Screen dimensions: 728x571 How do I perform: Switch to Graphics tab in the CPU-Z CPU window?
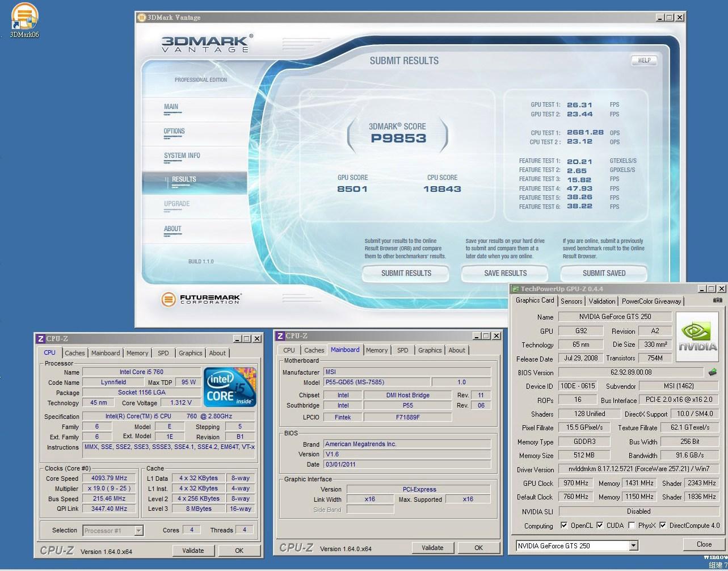click(x=191, y=353)
